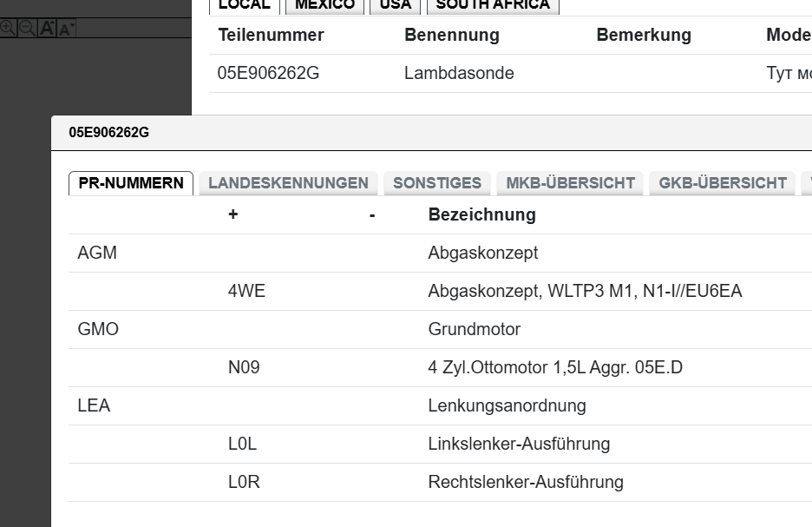The height and width of the screenshot is (527, 812).
Task: Decrease font size with smaller A icon
Action: 67,29
